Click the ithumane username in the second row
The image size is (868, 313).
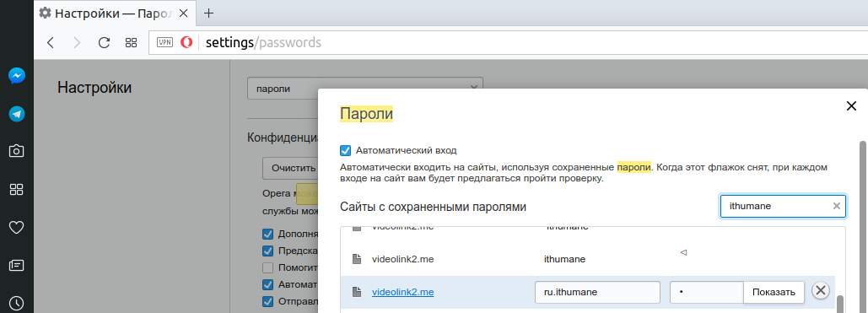[564, 259]
